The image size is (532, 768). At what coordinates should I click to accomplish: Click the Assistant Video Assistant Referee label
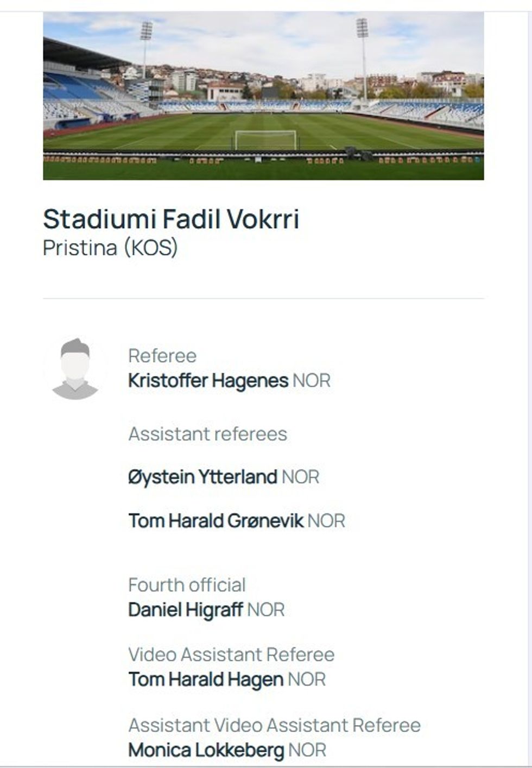click(274, 725)
